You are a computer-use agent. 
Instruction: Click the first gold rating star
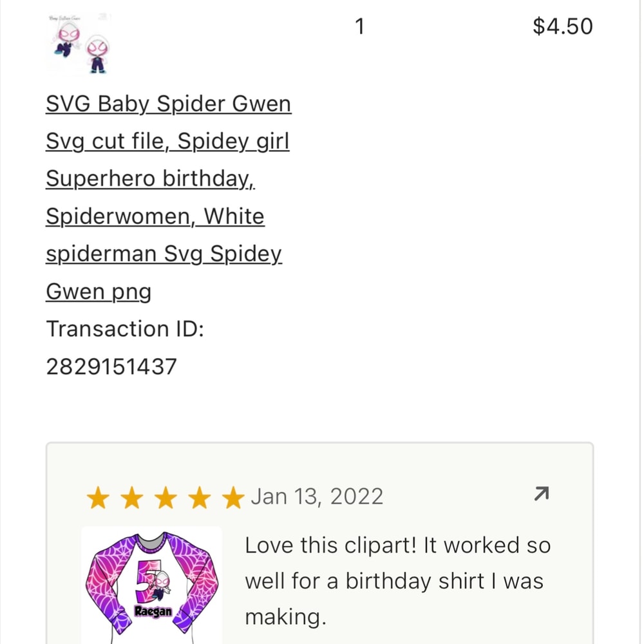pyautogui.click(x=98, y=497)
